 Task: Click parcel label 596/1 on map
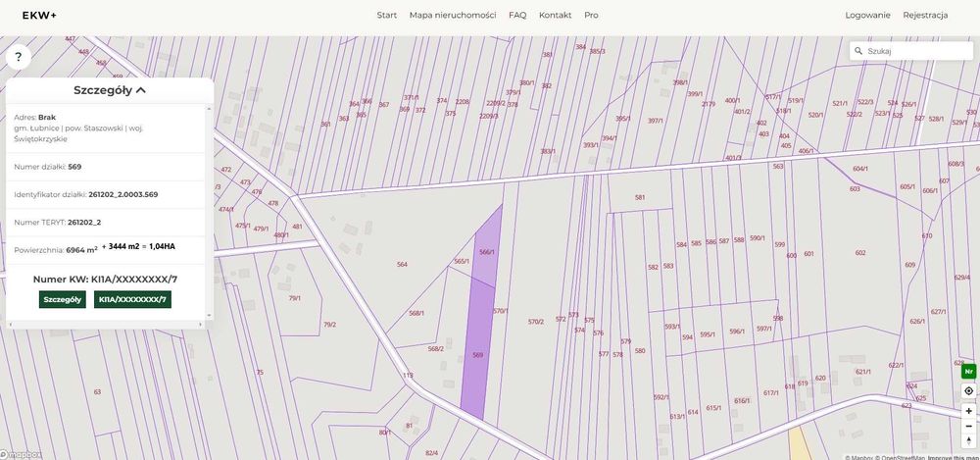pyautogui.click(x=737, y=332)
